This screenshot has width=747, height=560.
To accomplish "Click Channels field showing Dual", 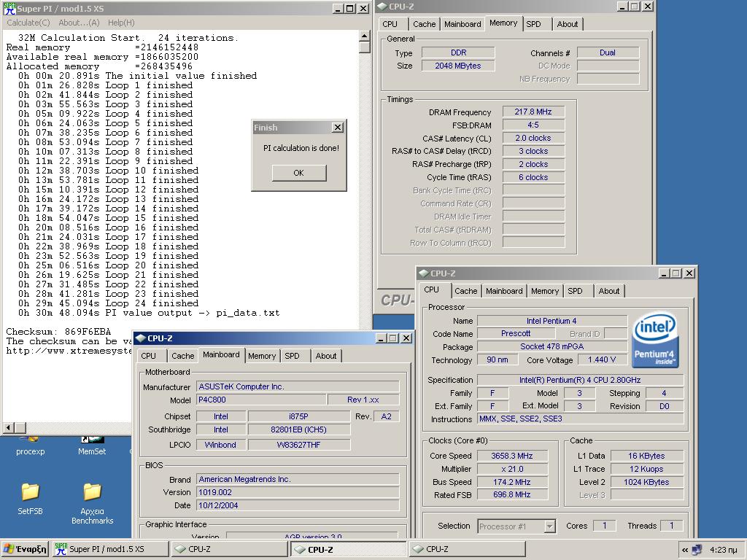I will (608, 52).
